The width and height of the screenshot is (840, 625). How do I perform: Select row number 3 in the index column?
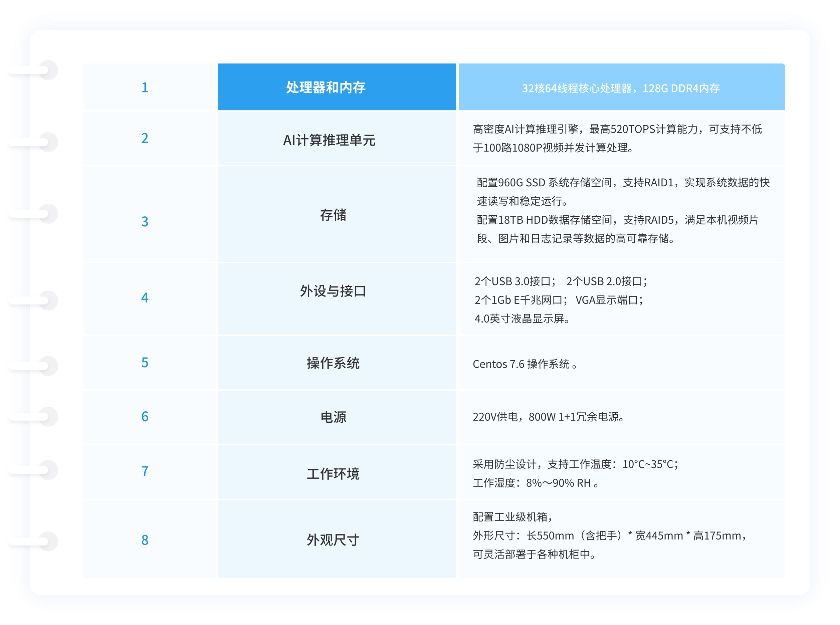coord(145,221)
